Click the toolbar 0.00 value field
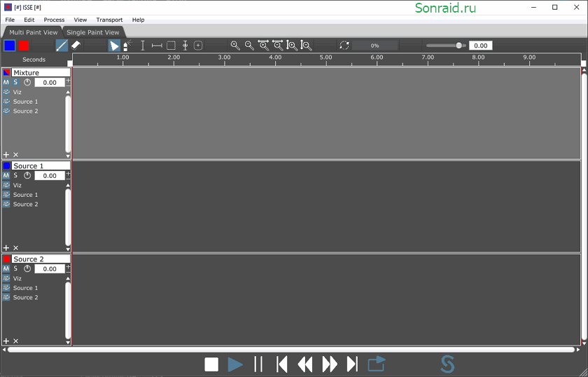Viewport: 588px width, 377px height. pos(480,46)
